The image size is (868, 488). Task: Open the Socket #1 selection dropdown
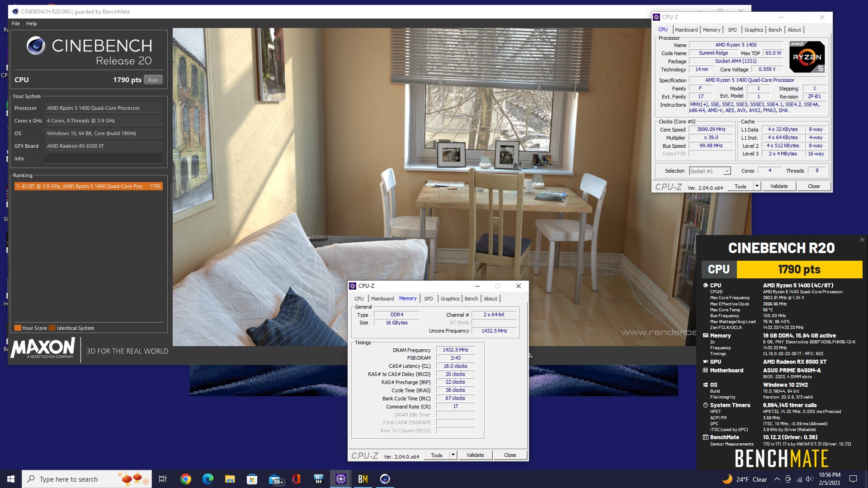click(710, 171)
